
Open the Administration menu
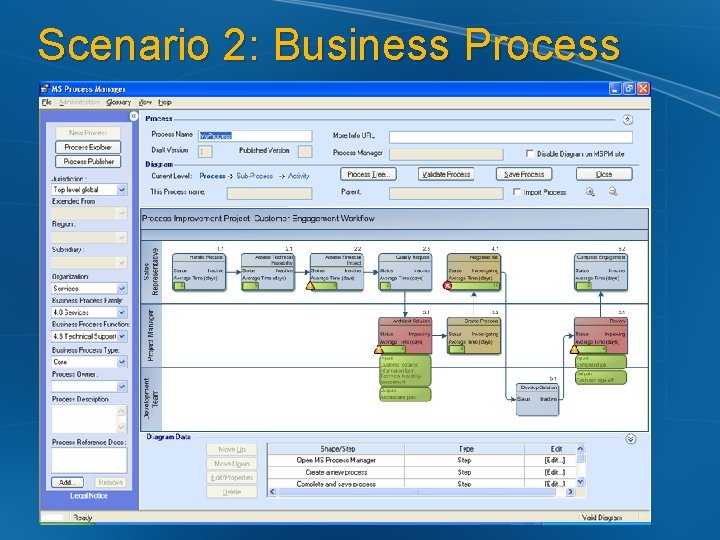pyautogui.click(x=79, y=102)
